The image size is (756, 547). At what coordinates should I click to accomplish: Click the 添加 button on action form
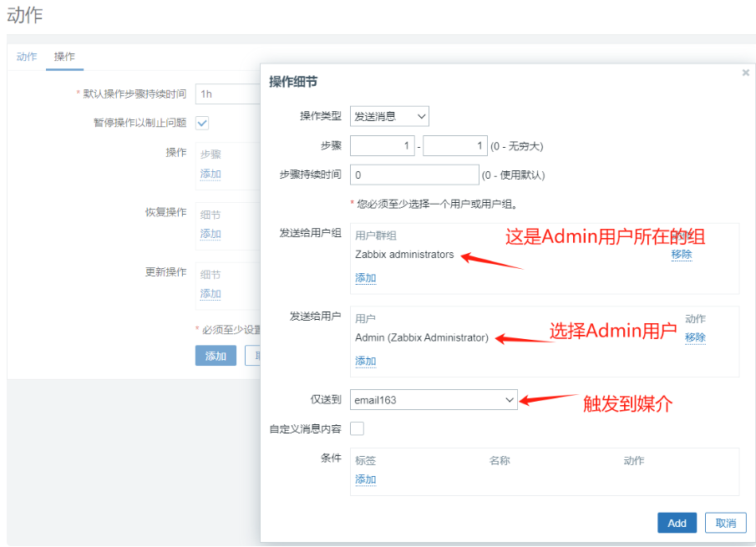[216, 356]
